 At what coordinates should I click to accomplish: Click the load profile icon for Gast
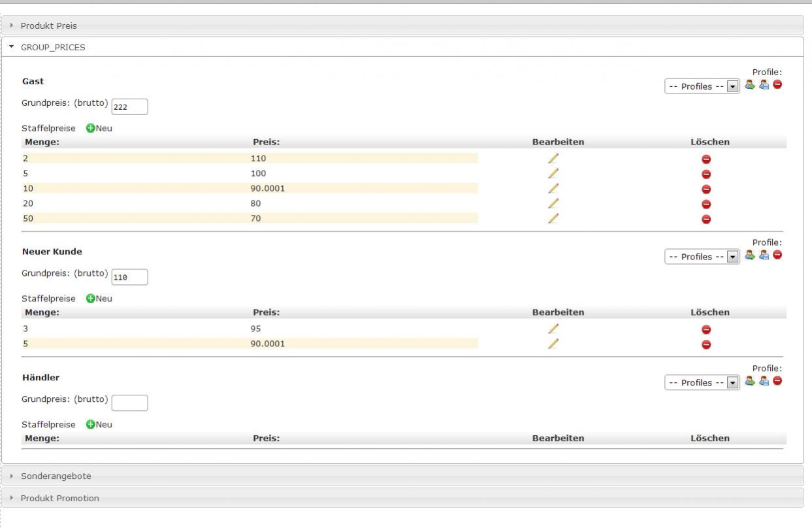point(750,85)
